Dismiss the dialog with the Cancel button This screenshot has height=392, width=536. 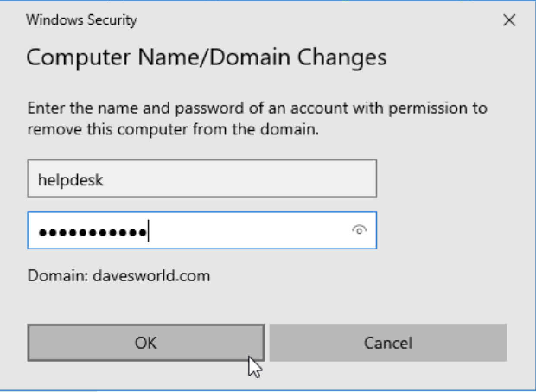click(x=388, y=343)
